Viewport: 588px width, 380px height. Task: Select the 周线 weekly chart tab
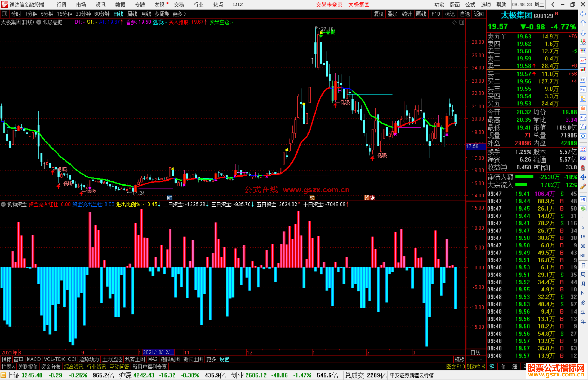132,14
